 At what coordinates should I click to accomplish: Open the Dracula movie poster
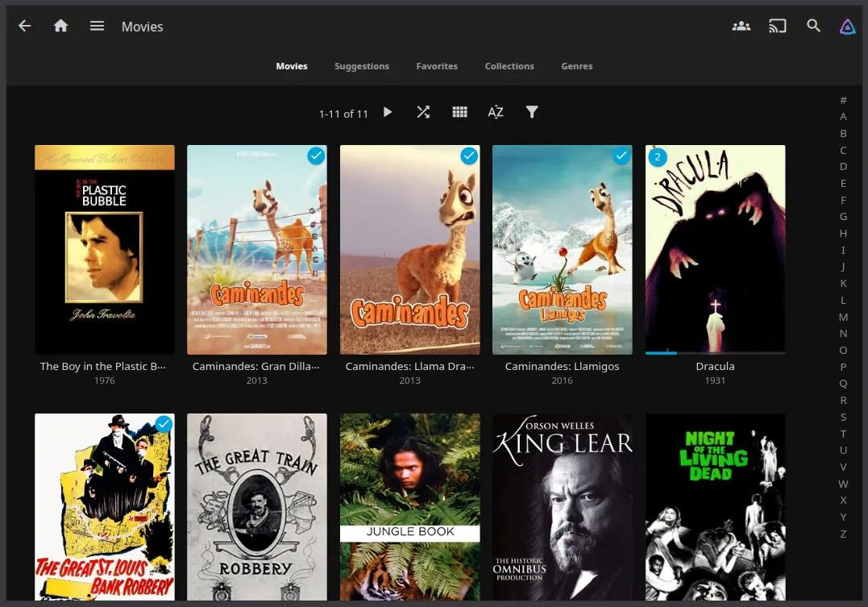(x=715, y=250)
